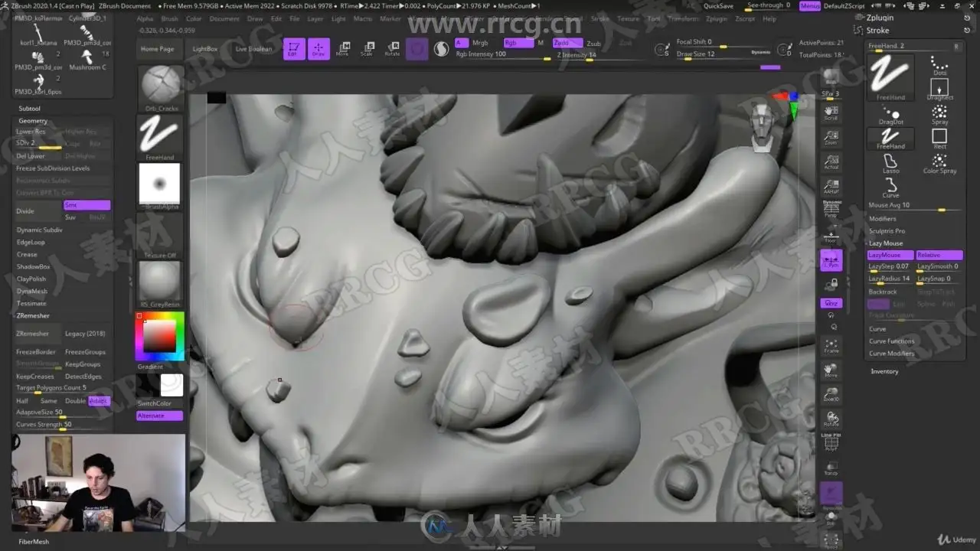Pick the Spray stroke type
This screenshot has width=980, height=551.
(939, 114)
